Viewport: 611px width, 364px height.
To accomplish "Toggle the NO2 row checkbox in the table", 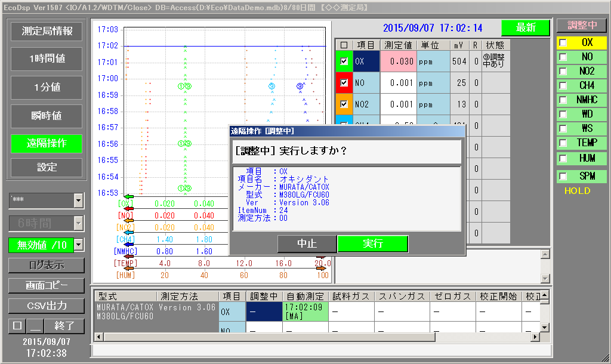I will tap(344, 104).
